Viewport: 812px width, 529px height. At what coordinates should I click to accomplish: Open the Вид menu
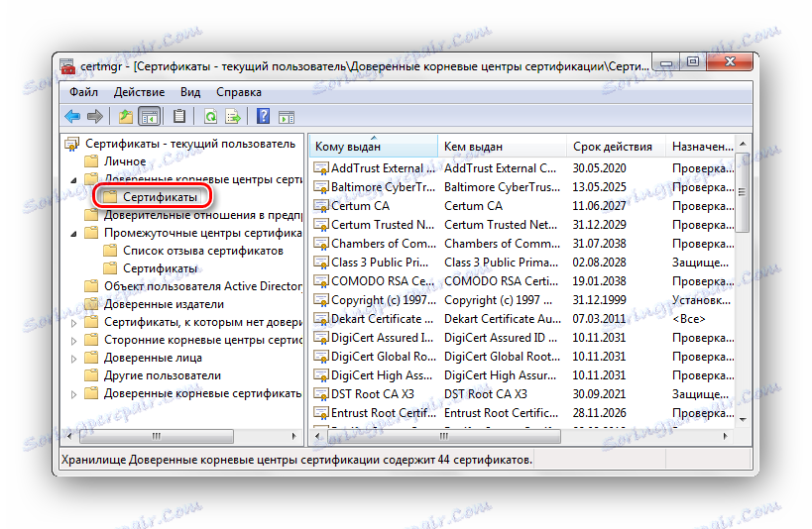[190, 92]
